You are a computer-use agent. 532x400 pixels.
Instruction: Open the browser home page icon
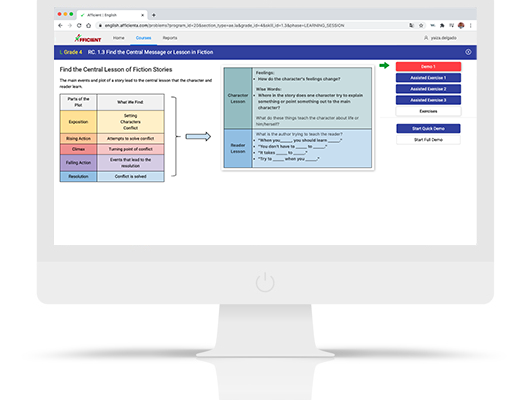tap(89, 25)
